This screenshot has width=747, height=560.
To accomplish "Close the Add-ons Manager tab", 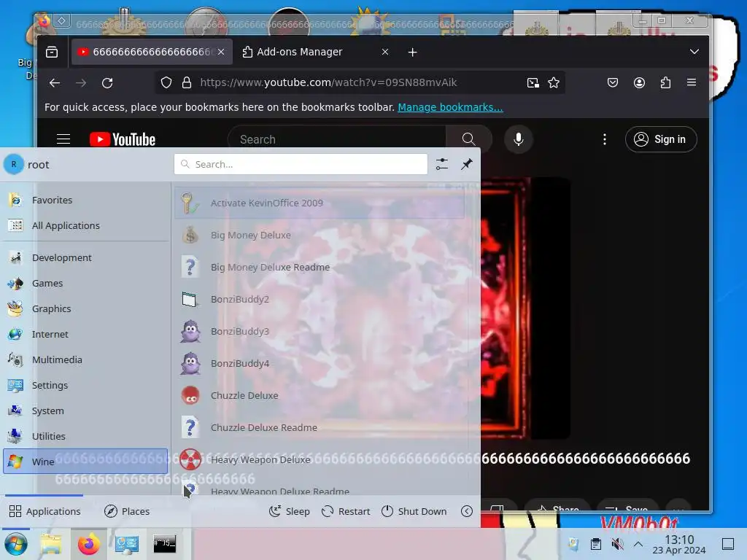I will click(385, 52).
